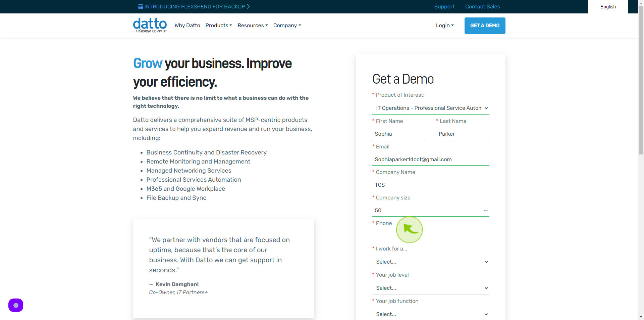Expand the Products menu
Screen dimensions: 644x320
(x=219, y=26)
